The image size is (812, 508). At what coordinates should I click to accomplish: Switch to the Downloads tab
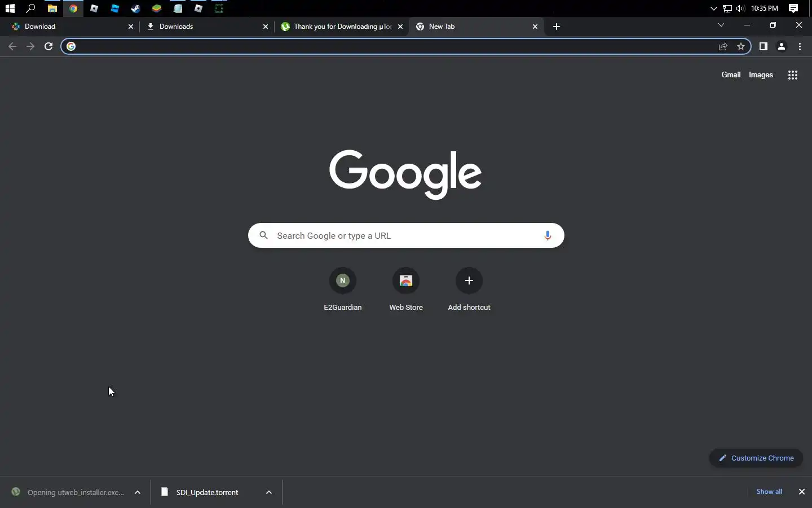tap(206, 27)
